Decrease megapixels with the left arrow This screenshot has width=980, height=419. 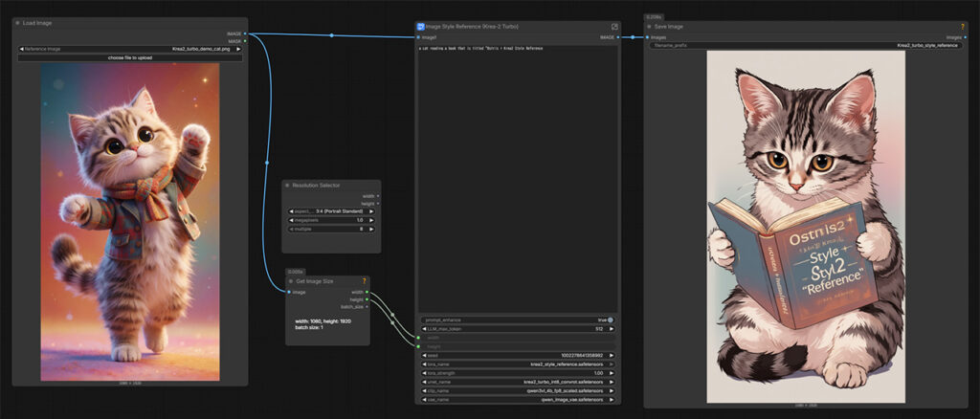click(291, 220)
